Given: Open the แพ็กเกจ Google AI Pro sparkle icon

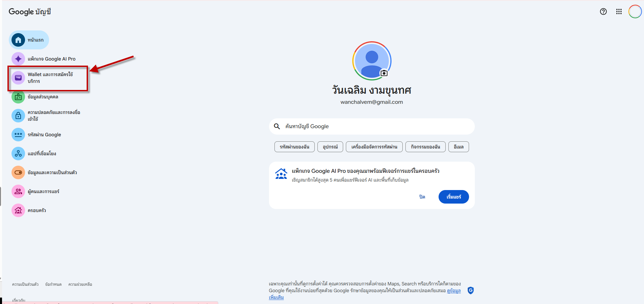Looking at the screenshot, I should (18, 59).
